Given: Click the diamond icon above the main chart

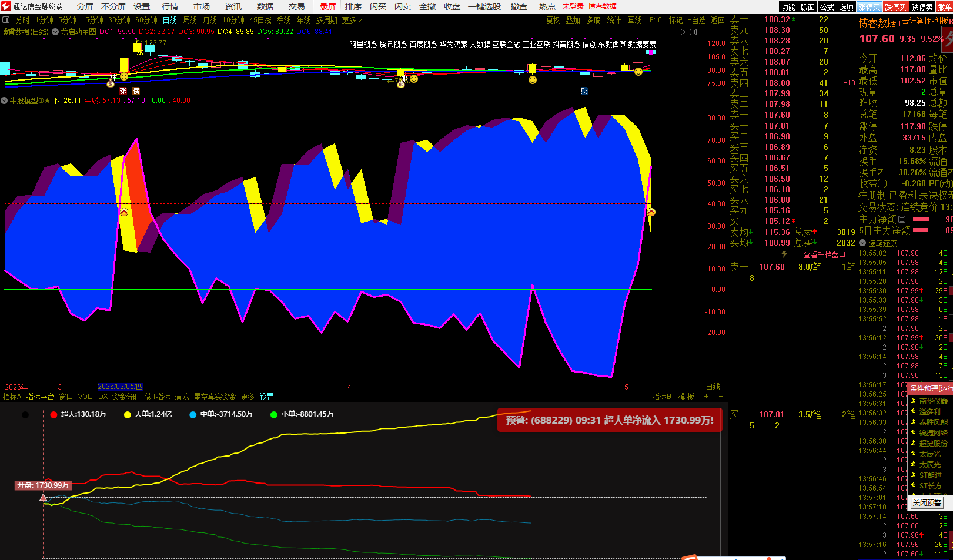Looking at the screenshot, I should point(682,32).
